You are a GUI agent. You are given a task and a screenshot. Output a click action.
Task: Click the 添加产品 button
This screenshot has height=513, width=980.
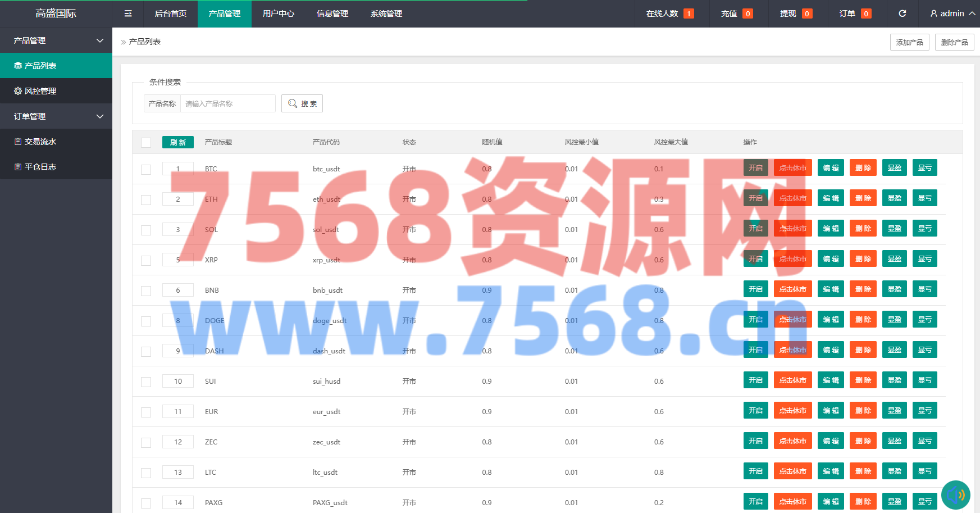click(x=909, y=42)
